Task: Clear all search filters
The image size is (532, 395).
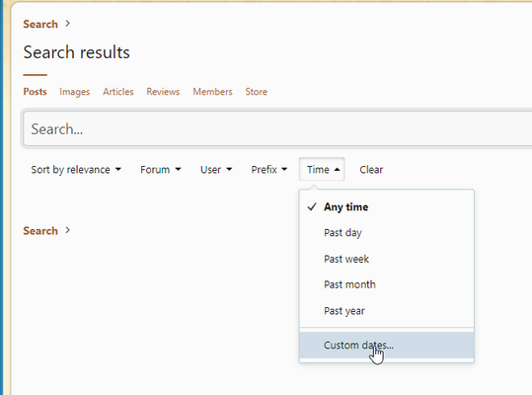Action: point(371,169)
